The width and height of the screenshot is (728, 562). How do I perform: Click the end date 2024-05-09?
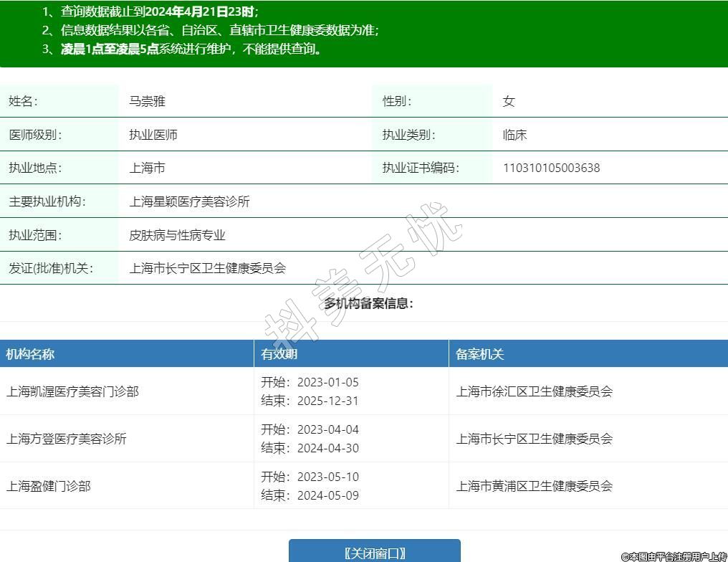327,495
